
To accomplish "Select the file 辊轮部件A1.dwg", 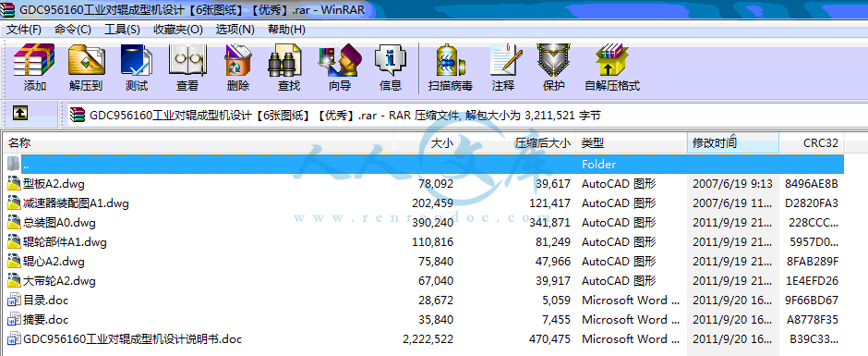I will coord(65,241).
